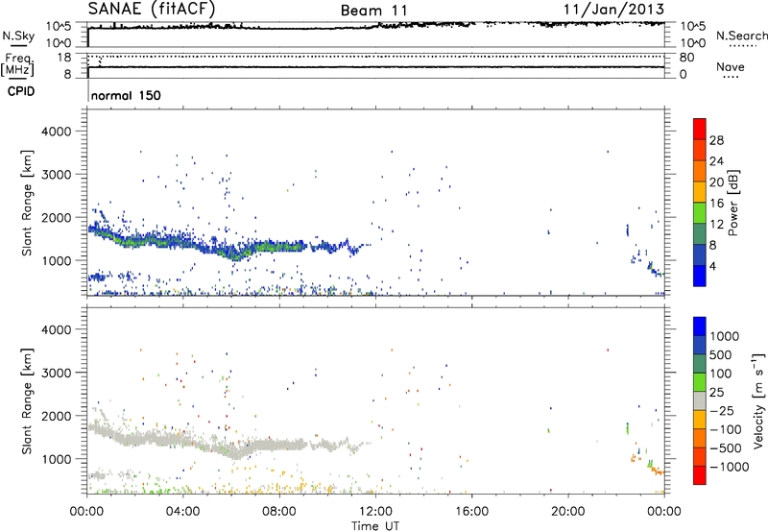768x532 pixels.
Task: Click the Time UT axis label
Action: pyautogui.click(x=375, y=526)
